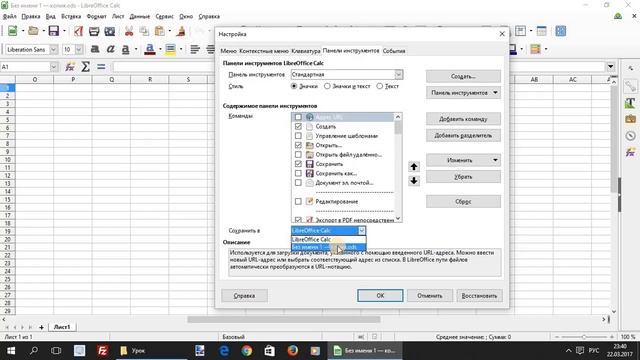The height and width of the screenshot is (360, 640).
Task: Click the Align left toolbar icon
Action: coord(195,49)
